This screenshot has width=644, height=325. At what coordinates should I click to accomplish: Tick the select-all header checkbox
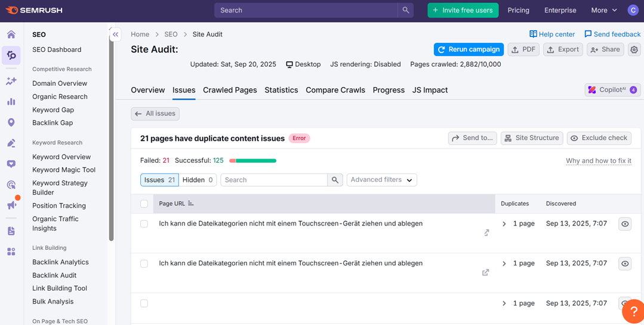[x=144, y=203]
